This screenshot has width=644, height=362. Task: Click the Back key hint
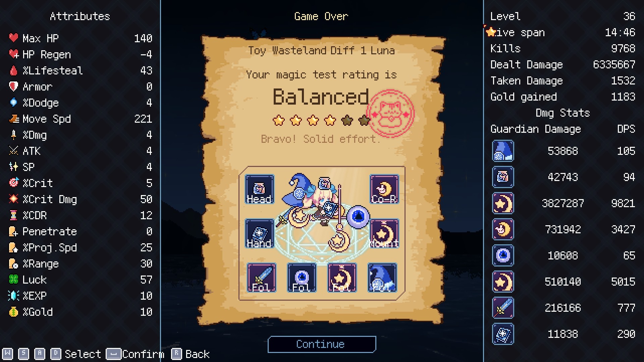tap(190, 354)
